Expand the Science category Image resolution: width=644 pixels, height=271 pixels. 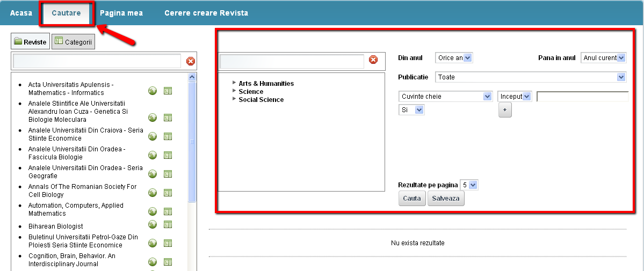click(235, 91)
